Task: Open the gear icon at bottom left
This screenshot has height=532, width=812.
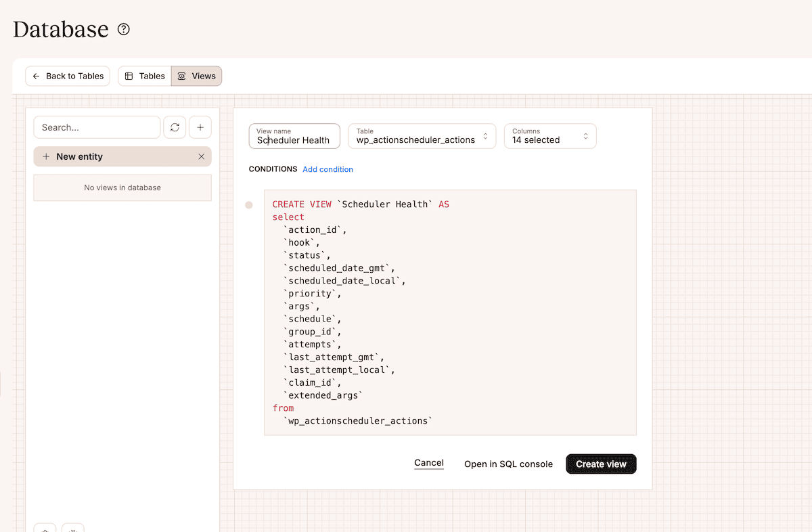Action: coord(45,529)
